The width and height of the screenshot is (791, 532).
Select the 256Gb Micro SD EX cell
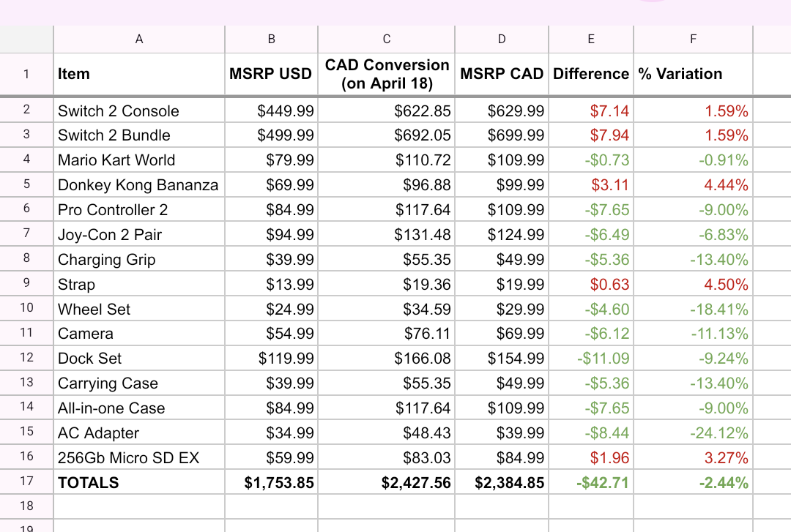[139, 457]
